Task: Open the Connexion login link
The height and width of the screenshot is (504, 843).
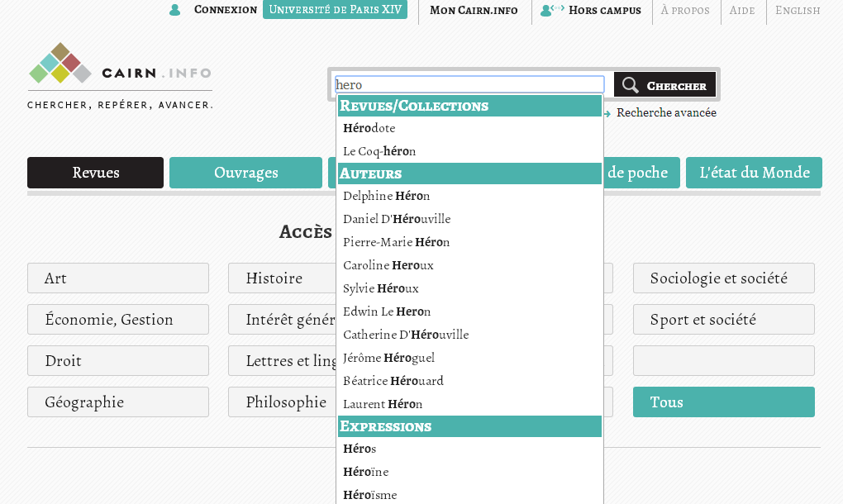Action: pyautogui.click(x=226, y=10)
